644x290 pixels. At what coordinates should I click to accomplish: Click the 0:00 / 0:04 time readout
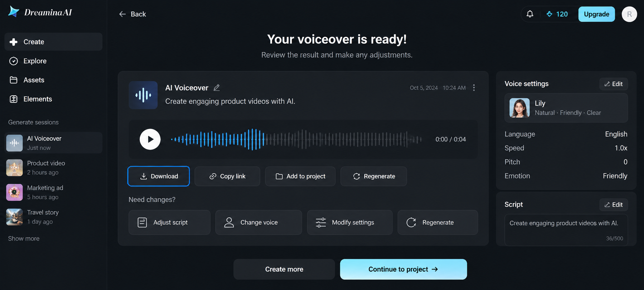450,139
